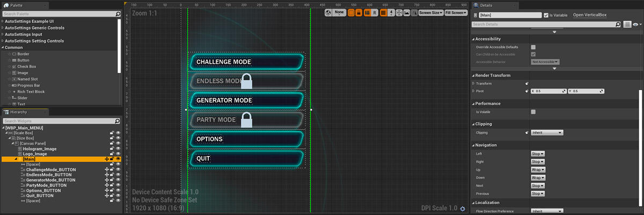Click the lock icon on Logo_Image row
This screenshot has width=644, height=215.
coord(112,153)
